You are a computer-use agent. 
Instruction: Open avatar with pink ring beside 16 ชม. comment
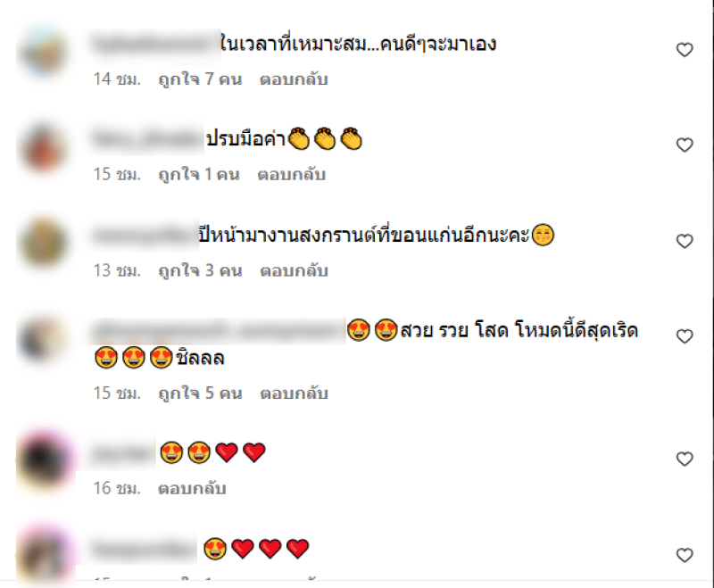[45, 460]
